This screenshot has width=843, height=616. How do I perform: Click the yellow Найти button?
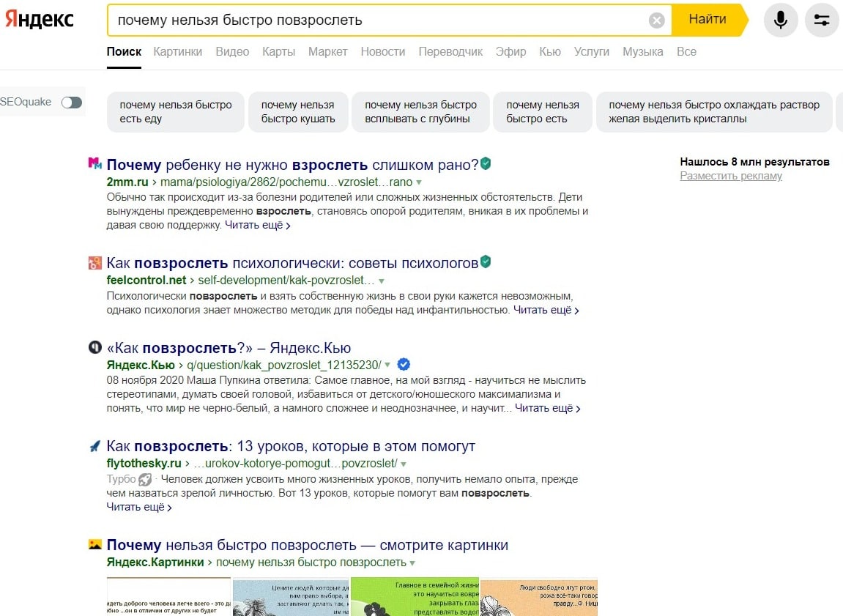pyautogui.click(x=708, y=20)
